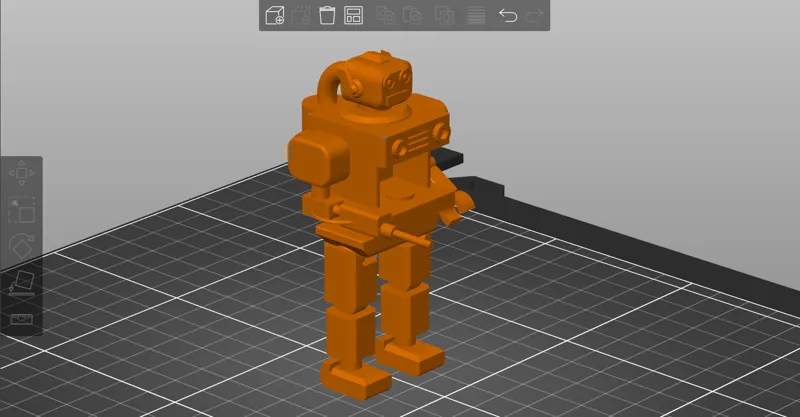The height and width of the screenshot is (417, 800).
Task: Select the Rotate tool
Action: pos(21,247)
